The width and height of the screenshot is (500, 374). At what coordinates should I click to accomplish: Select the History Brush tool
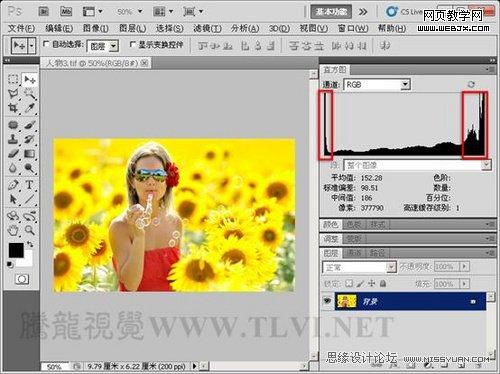click(x=30, y=139)
